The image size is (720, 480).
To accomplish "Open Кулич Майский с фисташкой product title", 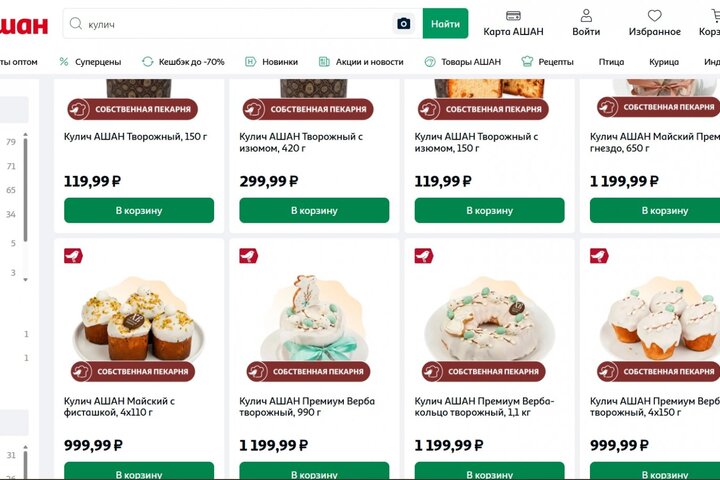I will (x=120, y=407).
